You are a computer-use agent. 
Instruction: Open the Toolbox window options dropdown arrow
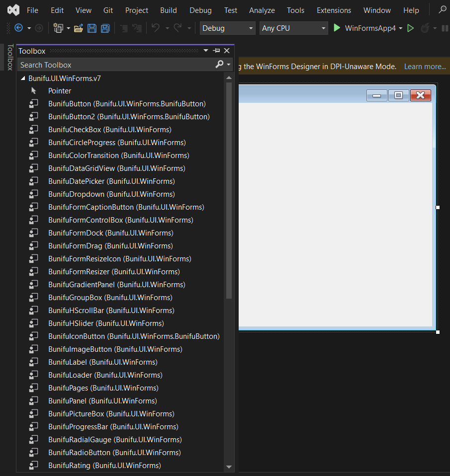tap(206, 50)
